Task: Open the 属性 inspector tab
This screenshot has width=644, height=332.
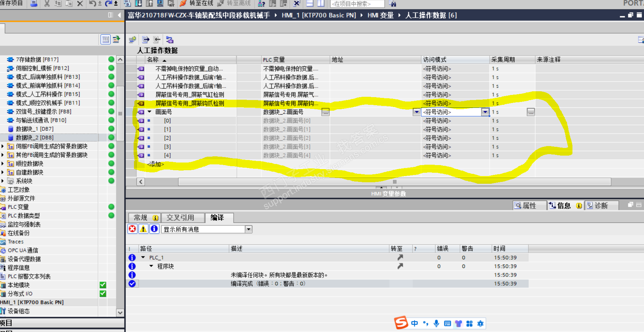Action: [529, 206]
